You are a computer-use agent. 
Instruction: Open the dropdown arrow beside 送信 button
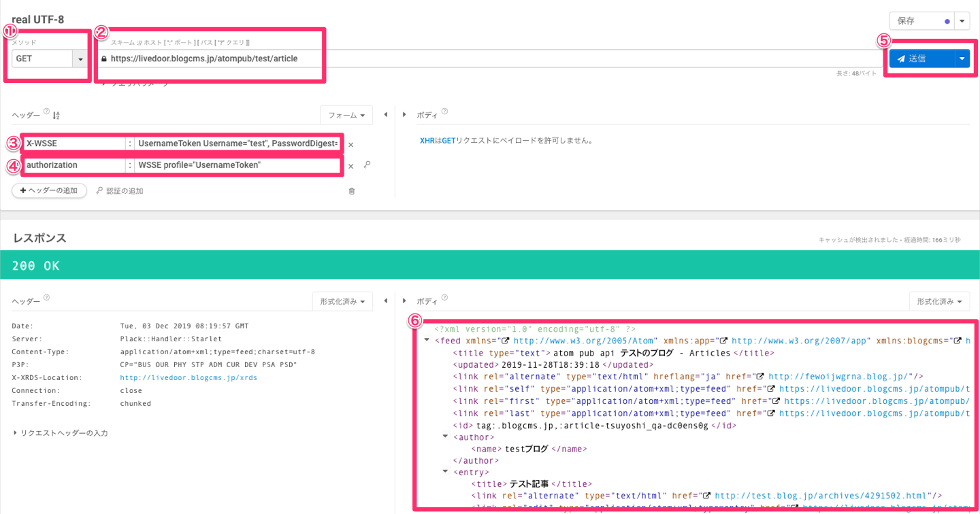coord(962,58)
